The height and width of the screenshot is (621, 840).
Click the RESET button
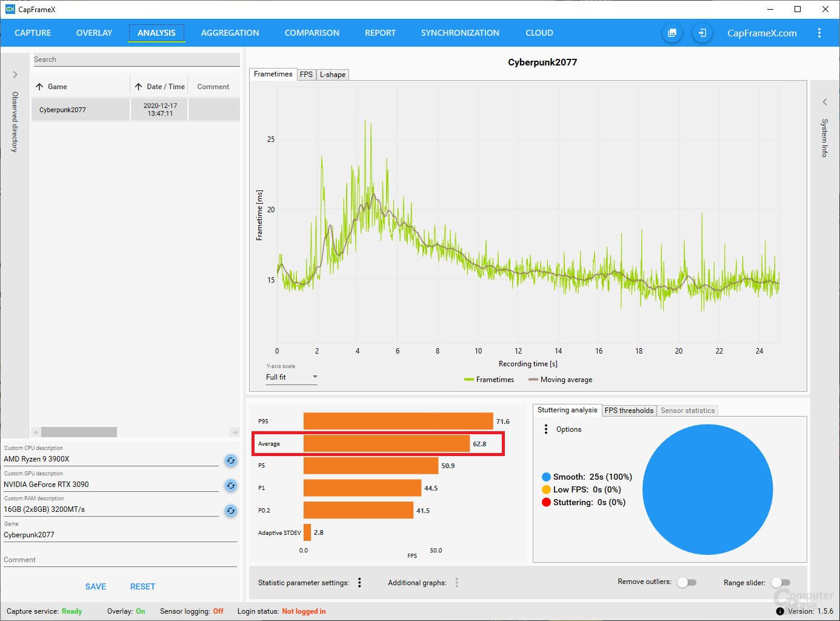(x=142, y=586)
